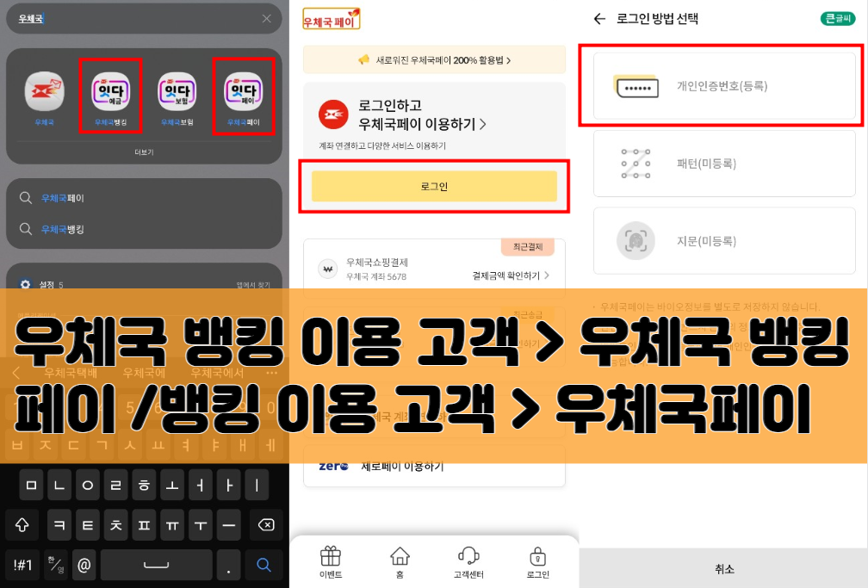Expand 로그인하고 우체국페이 이용하기 chevron
Image resolution: width=868 pixels, height=588 pixels.
click(484, 124)
